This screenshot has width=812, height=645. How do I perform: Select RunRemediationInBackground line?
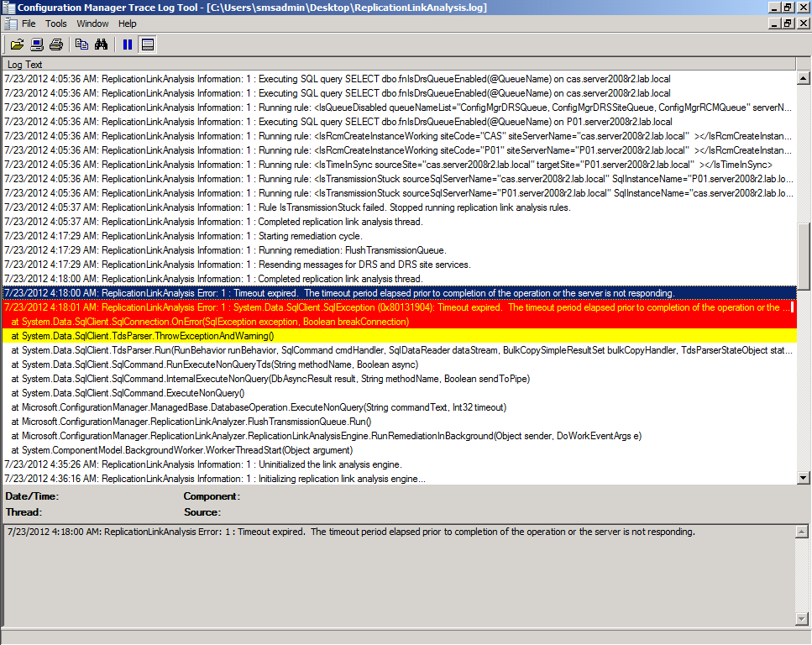(x=399, y=436)
